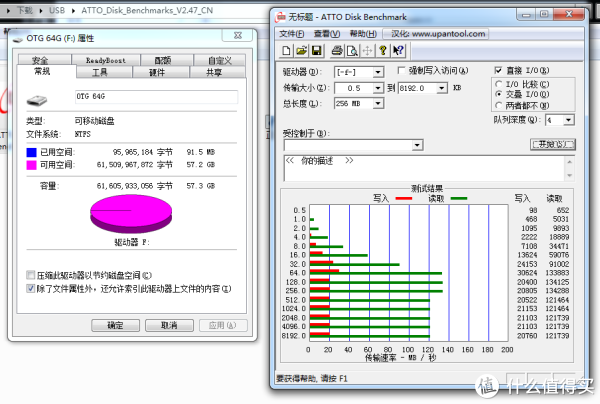This screenshot has height=404, width=600.
Task: Click ATTO_Disk_Benchmarks_V2.47_CN breadcrumb folder
Action: pyautogui.click(x=147, y=10)
